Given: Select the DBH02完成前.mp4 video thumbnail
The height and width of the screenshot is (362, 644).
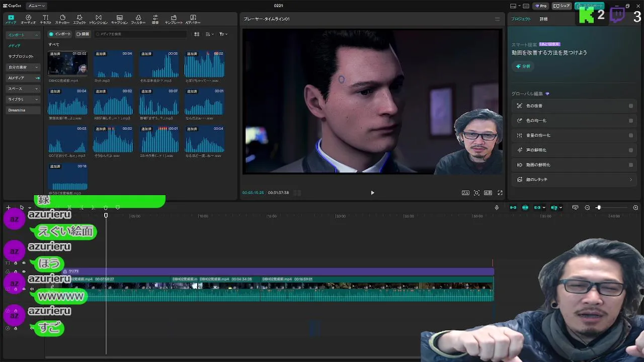Looking at the screenshot, I should pos(67,64).
